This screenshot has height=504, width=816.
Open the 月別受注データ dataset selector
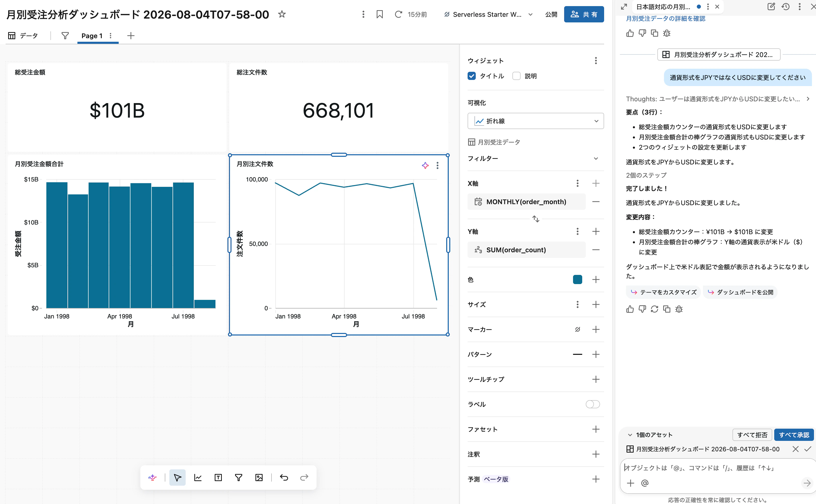494,142
